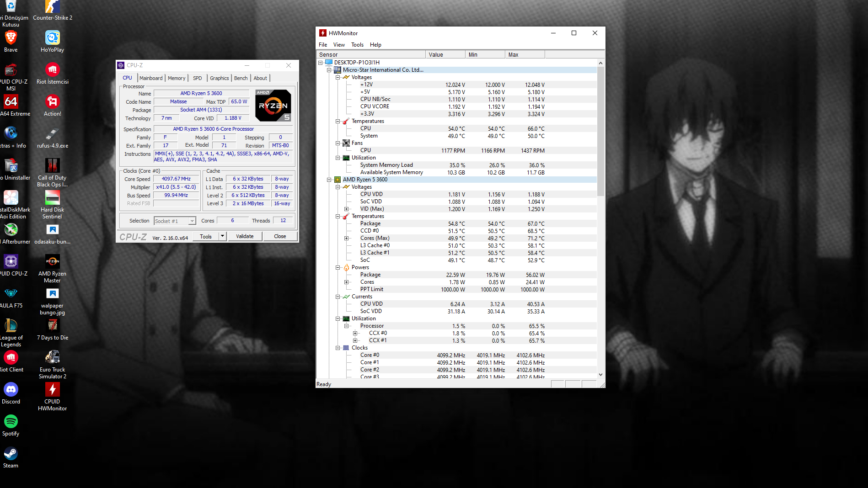Click the HWMonitor vertical scrollbar thumb
The width and height of the screenshot is (868, 488).
tap(600, 132)
